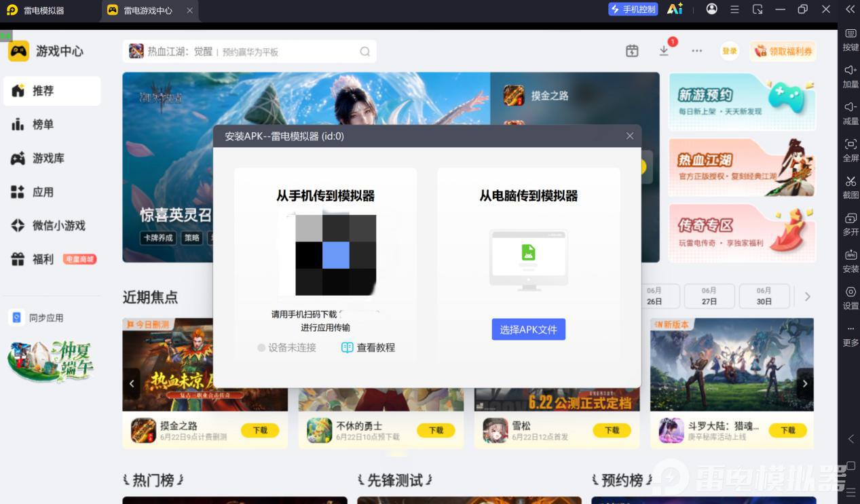The width and height of the screenshot is (860, 504).
Task: Open the 多开 multi-instance tool
Action: point(850,218)
